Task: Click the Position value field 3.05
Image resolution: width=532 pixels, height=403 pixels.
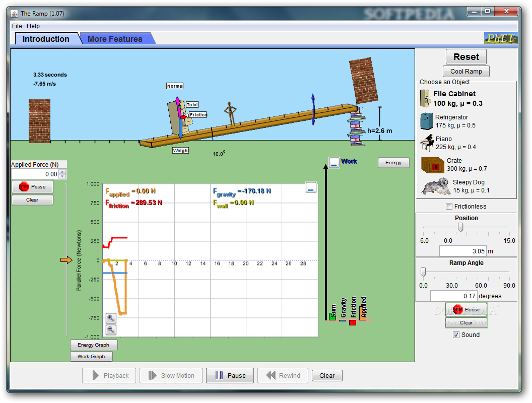Action: [x=463, y=251]
